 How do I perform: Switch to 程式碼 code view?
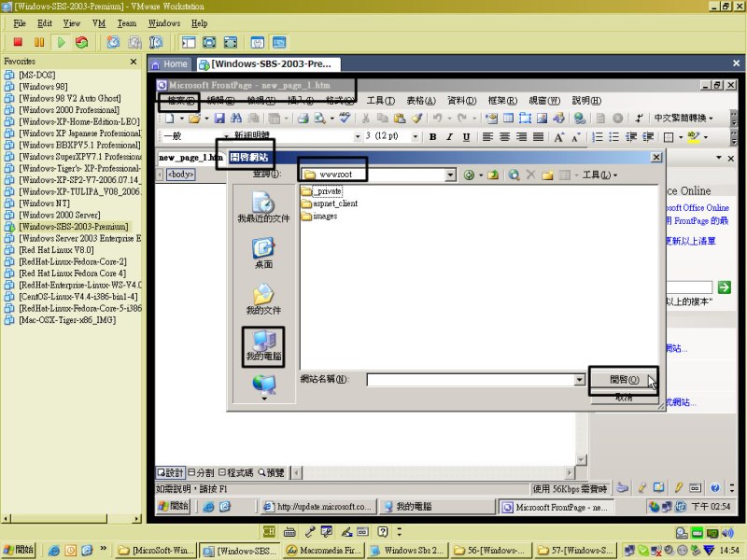236,472
